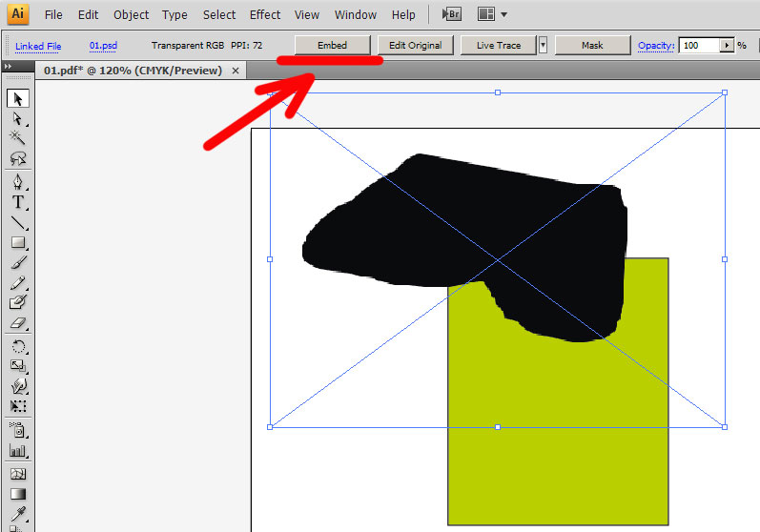Select the Blob Brush tool

coord(18,302)
